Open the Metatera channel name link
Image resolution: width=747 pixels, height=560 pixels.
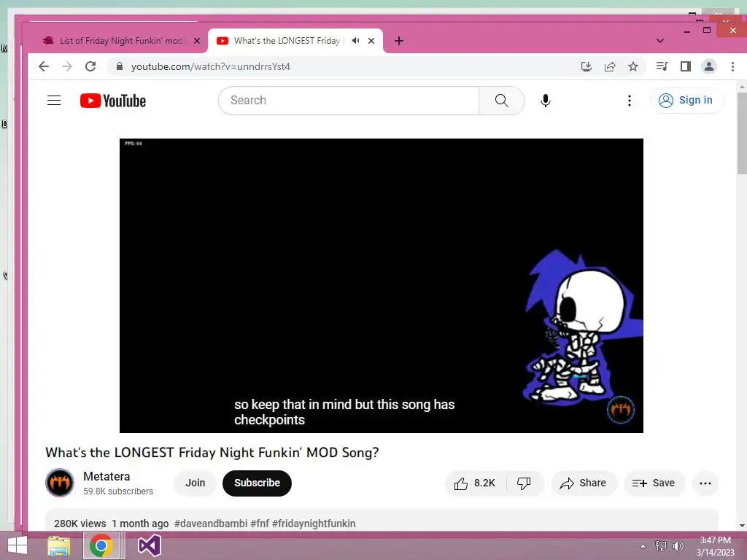(107, 476)
